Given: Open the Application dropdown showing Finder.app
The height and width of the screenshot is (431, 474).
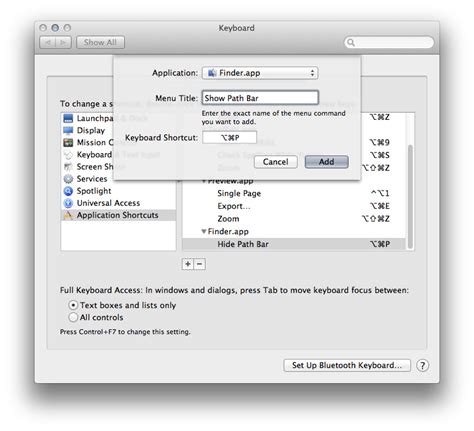Looking at the screenshot, I should (260, 73).
